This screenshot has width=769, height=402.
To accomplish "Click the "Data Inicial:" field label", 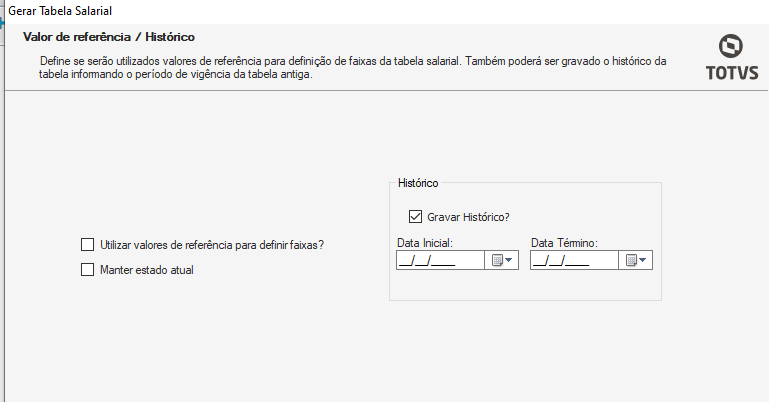I will click(x=425, y=242).
